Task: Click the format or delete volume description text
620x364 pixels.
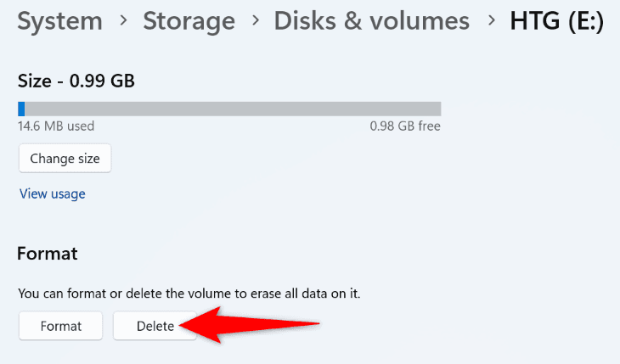Action: pos(189,294)
